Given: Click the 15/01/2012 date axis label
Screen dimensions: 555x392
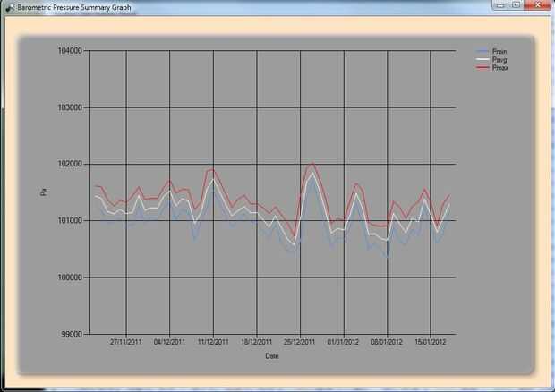Looking at the screenshot, I should click(431, 342).
